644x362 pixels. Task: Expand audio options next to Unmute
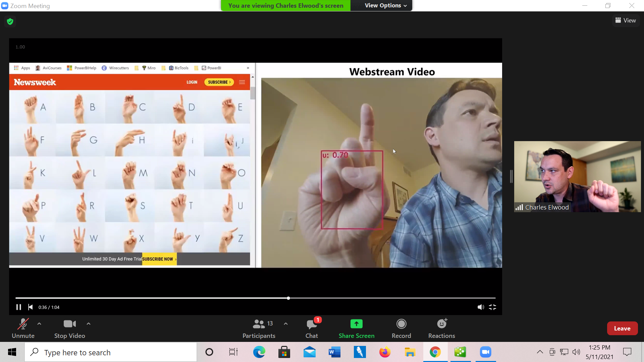(39, 324)
